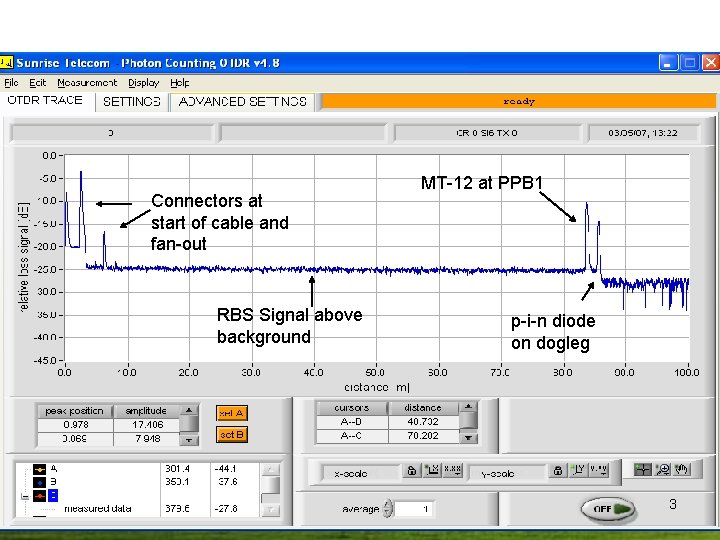Toggle the x-scale autoscale lock icon

tap(412, 470)
